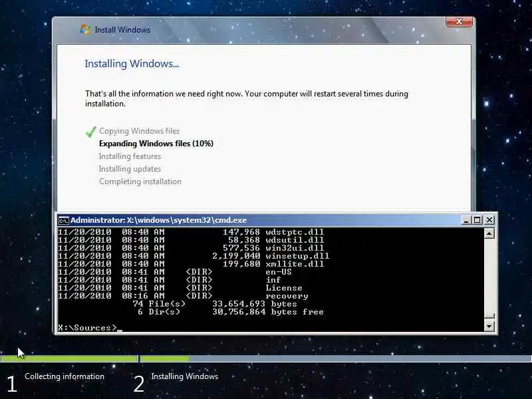This screenshot has height=399, width=532.
Task: Click the 'Copying Windows files' step
Action: pyautogui.click(x=139, y=131)
